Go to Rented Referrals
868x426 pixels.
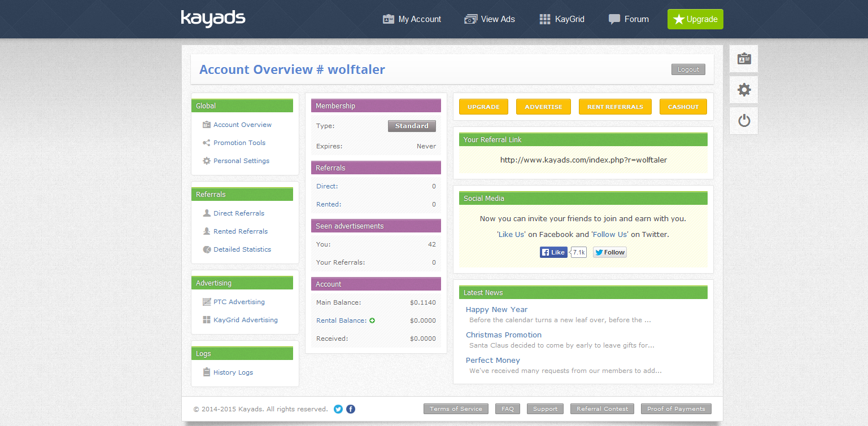[x=241, y=231]
